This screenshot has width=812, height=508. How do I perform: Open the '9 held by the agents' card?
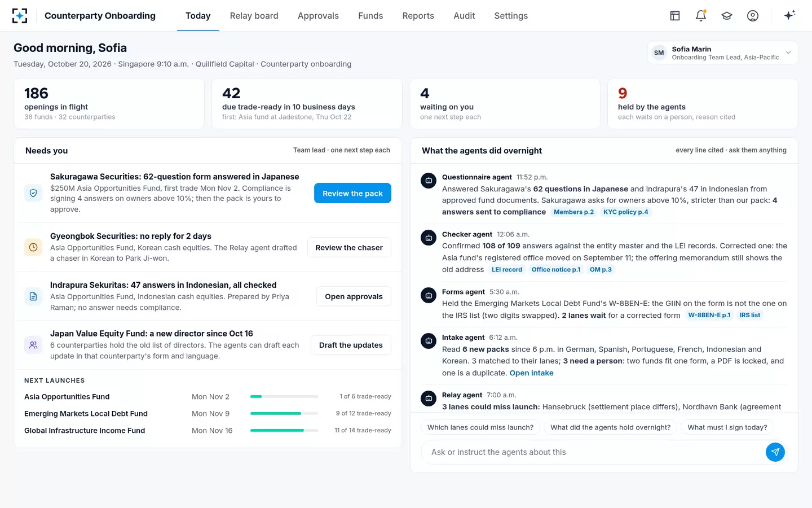coord(703,104)
